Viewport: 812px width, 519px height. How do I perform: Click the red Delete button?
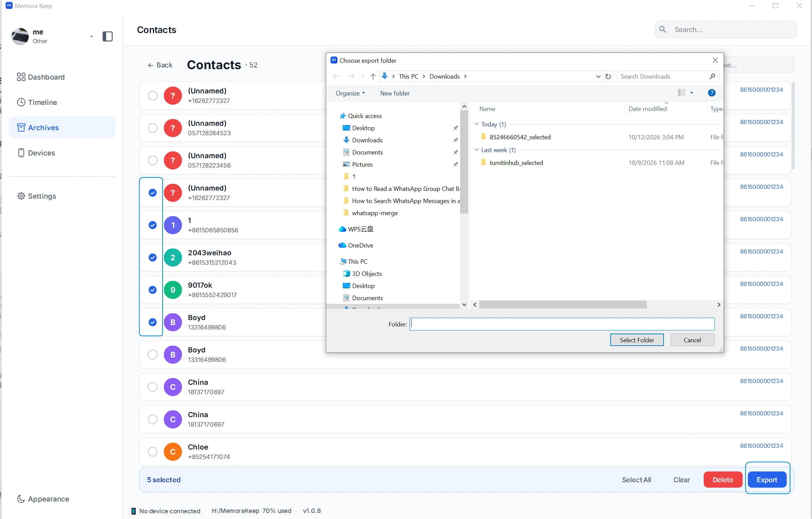723,480
